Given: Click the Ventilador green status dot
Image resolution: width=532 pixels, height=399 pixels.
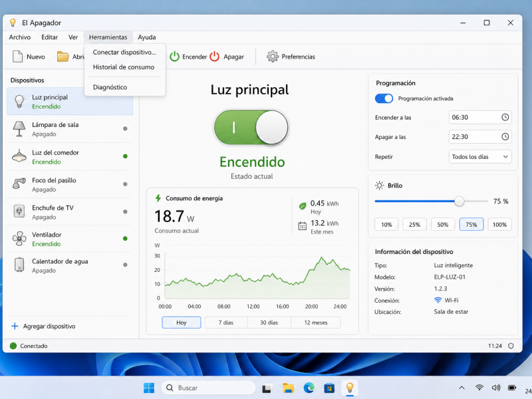Looking at the screenshot, I should coord(125,239).
